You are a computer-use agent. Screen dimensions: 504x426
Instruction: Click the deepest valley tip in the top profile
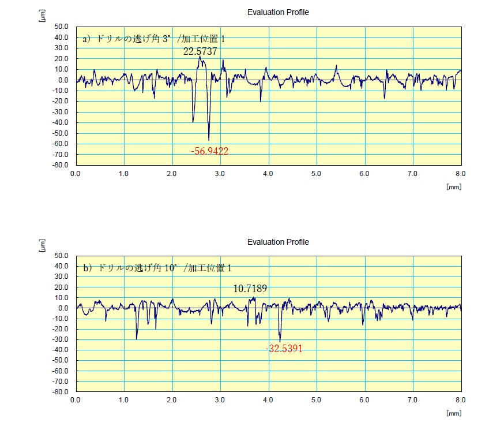(209, 140)
